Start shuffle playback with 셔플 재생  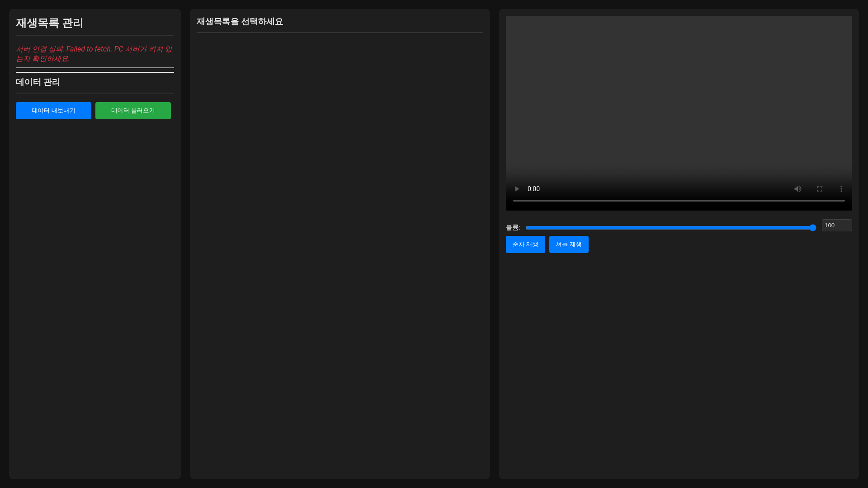coord(569,244)
